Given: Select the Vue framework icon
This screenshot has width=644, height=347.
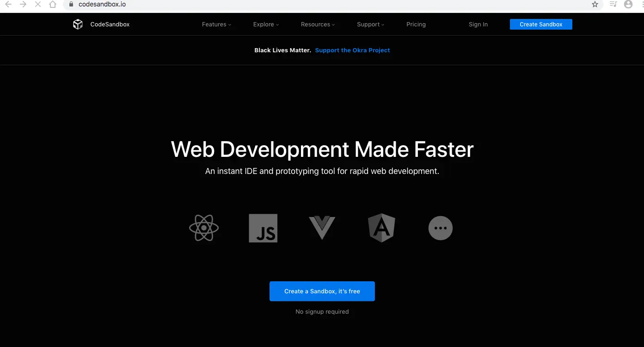Looking at the screenshot, I should (x=322, y=228).
